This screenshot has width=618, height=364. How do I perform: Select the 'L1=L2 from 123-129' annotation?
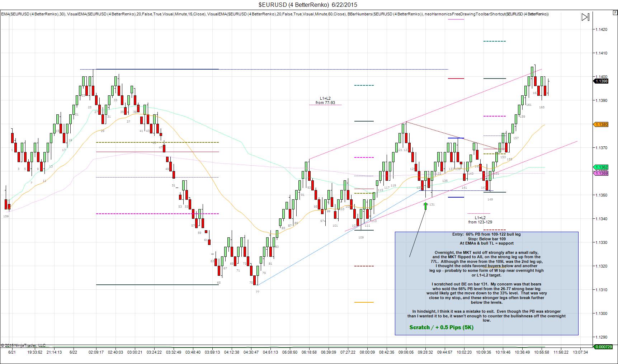pos(480,220)
